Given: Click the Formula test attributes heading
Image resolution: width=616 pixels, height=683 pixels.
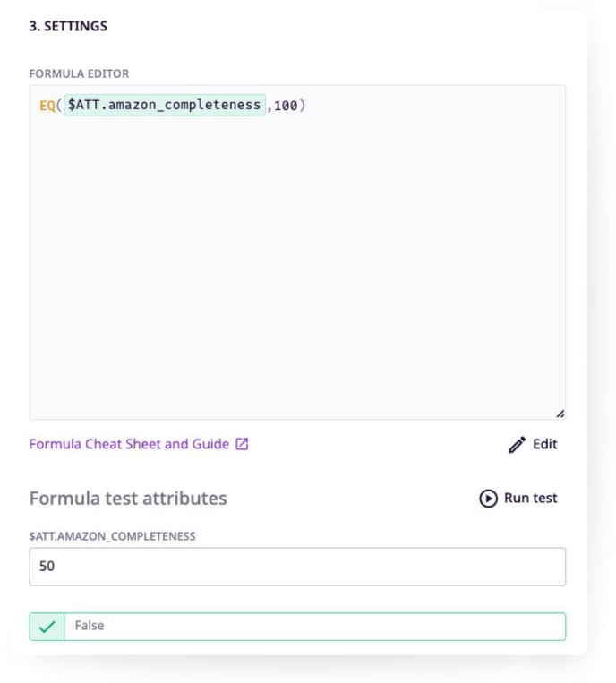Looking at the screenshot, I should point(128,498).
